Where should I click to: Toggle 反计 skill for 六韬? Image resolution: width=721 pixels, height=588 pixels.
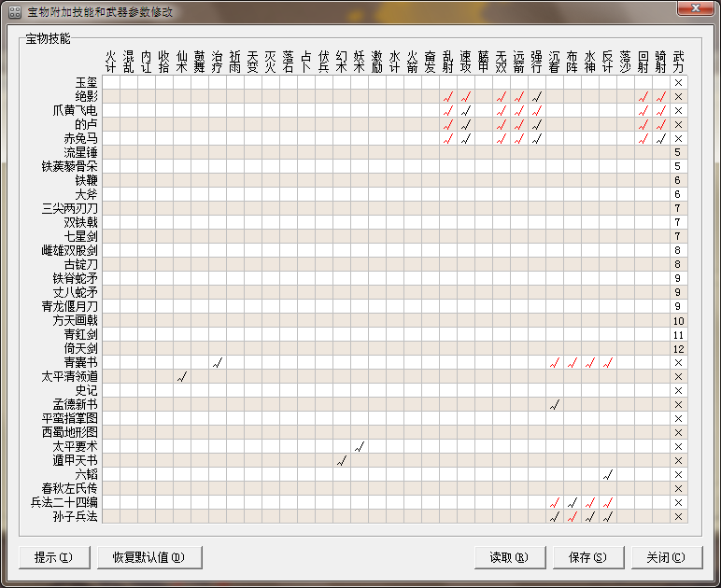tap(608, 474)
